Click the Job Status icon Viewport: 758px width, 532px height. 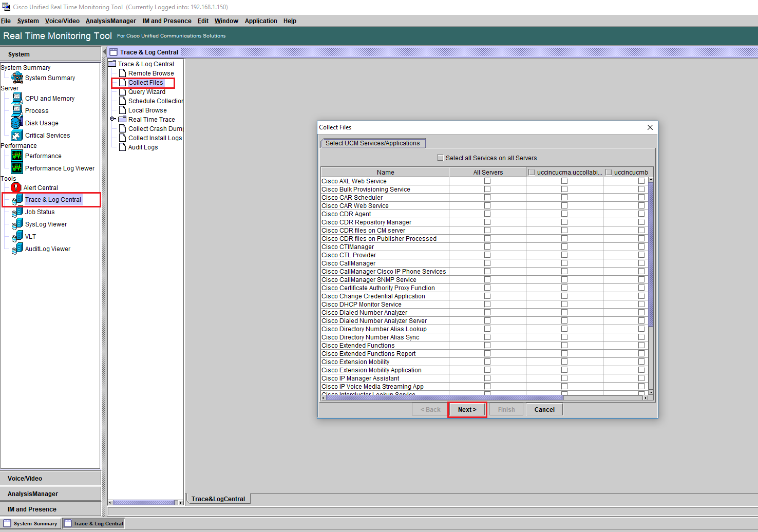(17, 212)
